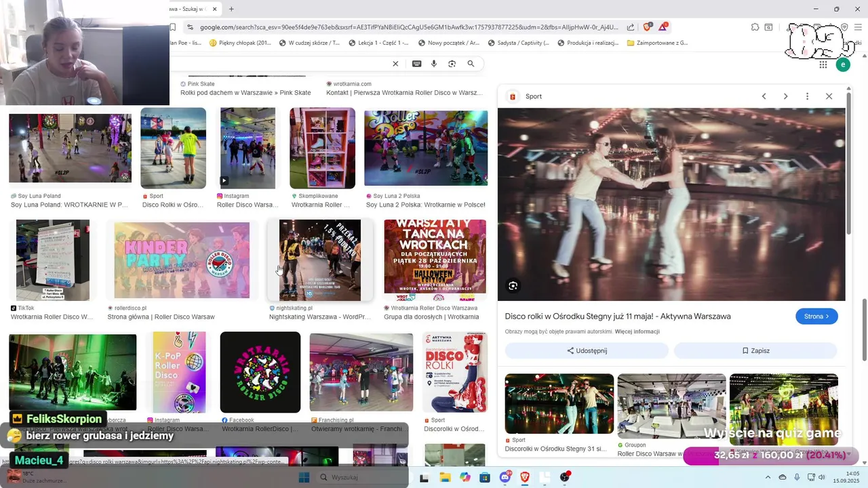Click the Brave Shields icon

click(647, 27)
